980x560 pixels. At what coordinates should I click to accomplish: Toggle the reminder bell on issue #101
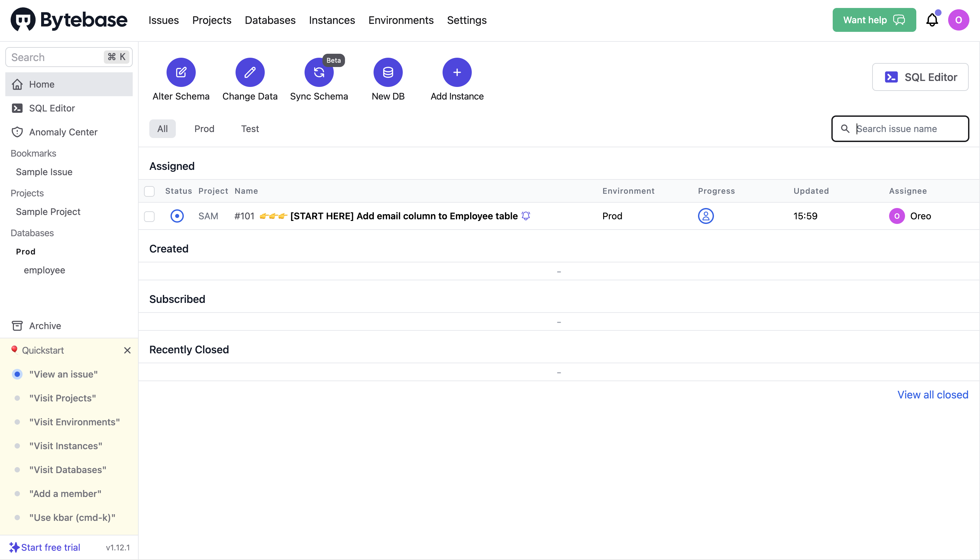coord(525,216)
